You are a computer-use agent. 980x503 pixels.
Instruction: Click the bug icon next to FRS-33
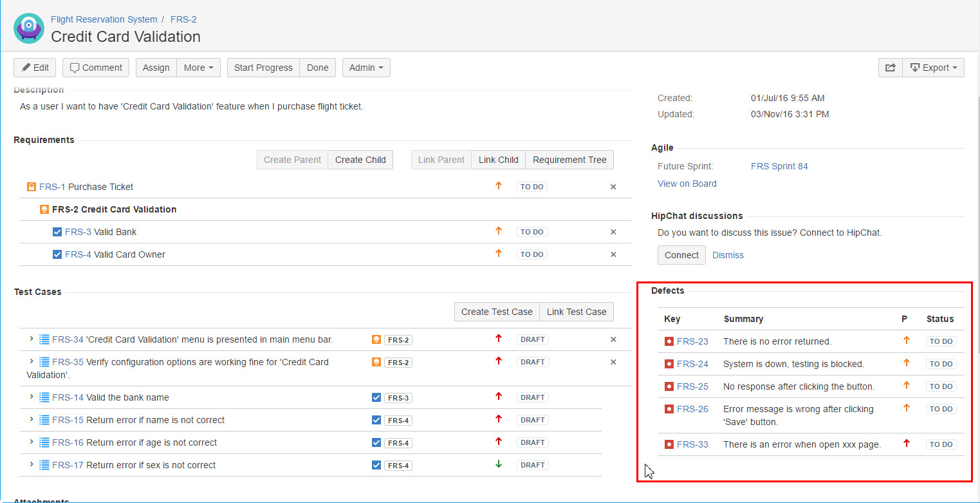[x=669, y=444]
